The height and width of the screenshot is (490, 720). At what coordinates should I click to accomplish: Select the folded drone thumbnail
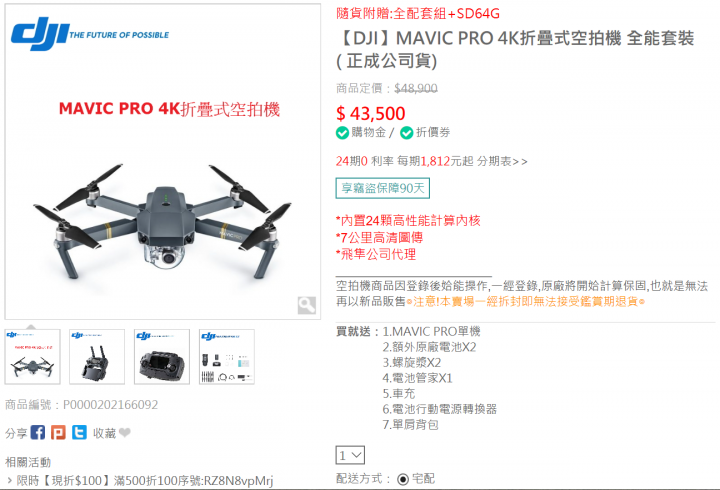[x=162, y=357]
